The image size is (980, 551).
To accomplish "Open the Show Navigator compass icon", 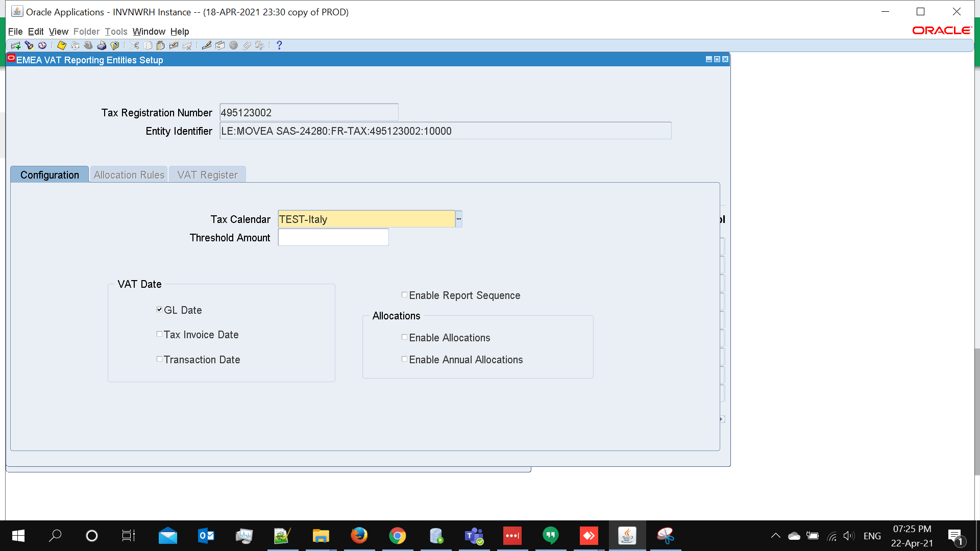I will 42,45.
